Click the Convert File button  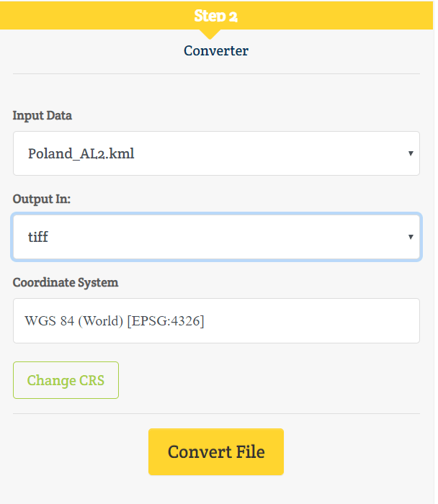(x=216, y=451)
